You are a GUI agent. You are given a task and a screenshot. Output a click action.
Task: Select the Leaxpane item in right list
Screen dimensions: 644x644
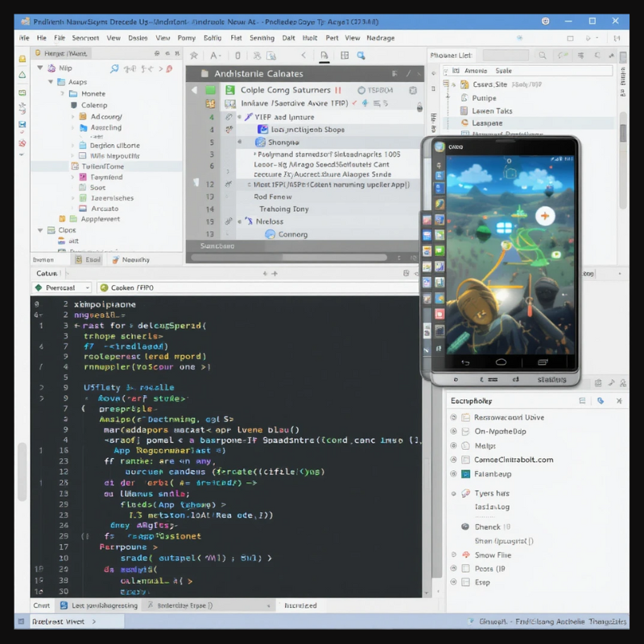click(487, 123)
